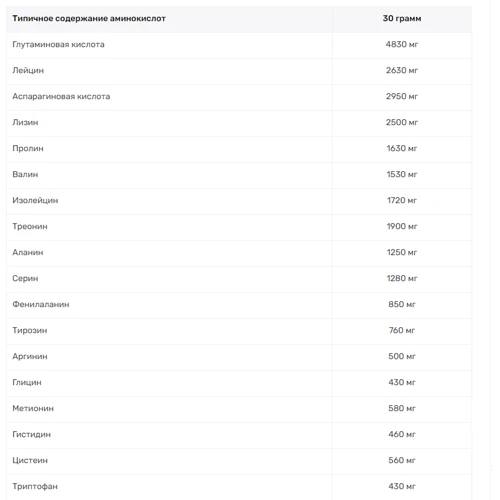This screenshot has height=500, width=500.
Task: Click the 'Изолейцин' row label
Action: (35, 200)
